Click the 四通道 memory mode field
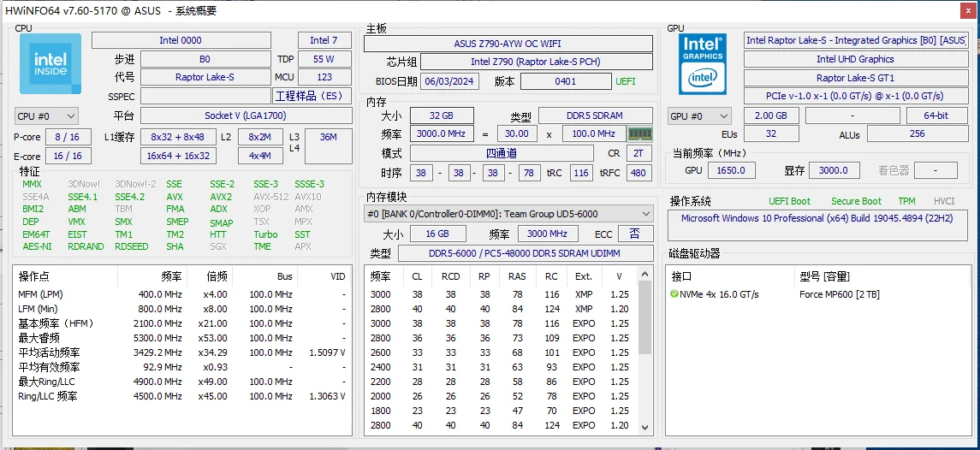This screenshot has height=450, width=980. click(x=502, y=154)
